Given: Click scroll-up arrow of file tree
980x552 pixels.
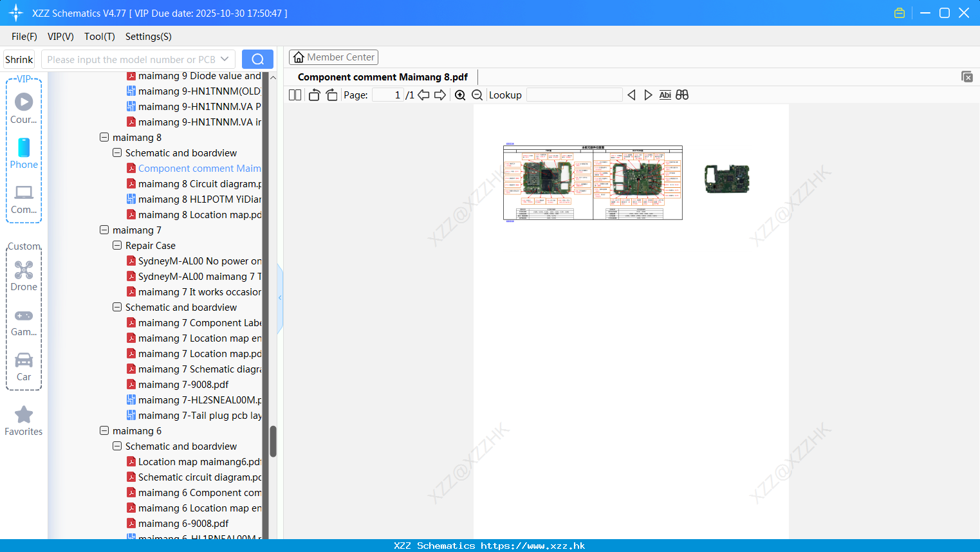Looking at the screenshot, I should click(x=273, y=77).
